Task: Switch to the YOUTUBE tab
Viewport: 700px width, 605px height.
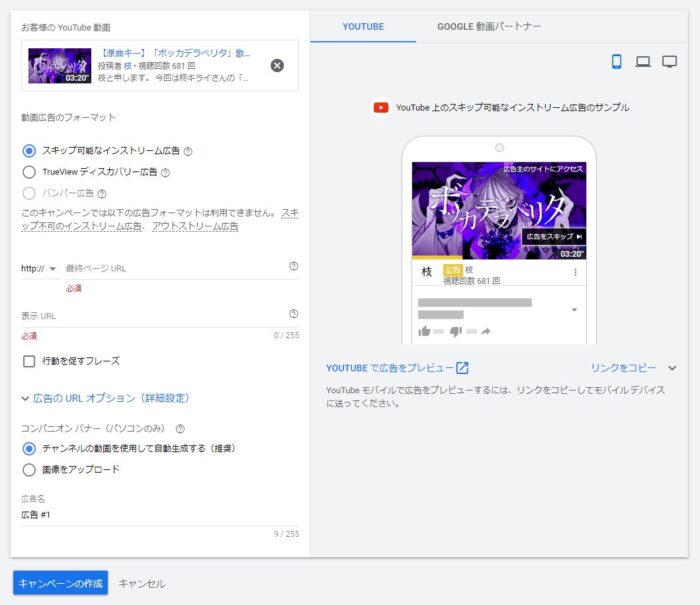Action: tap(363, 27)
